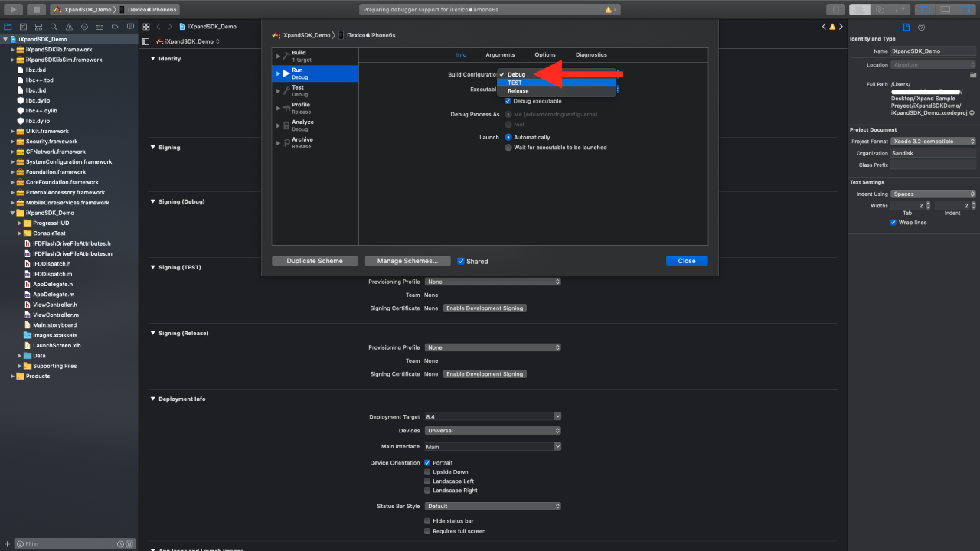Image resolution: width=980 pixels, height=551 pixels.
Task: Close the scheme editor dialog
Action: tap(687, 261)
